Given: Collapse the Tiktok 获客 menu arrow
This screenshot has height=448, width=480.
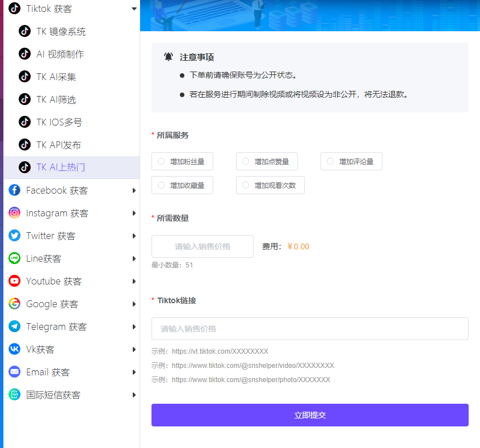Looking at the screenshot, I should (134, 9).
